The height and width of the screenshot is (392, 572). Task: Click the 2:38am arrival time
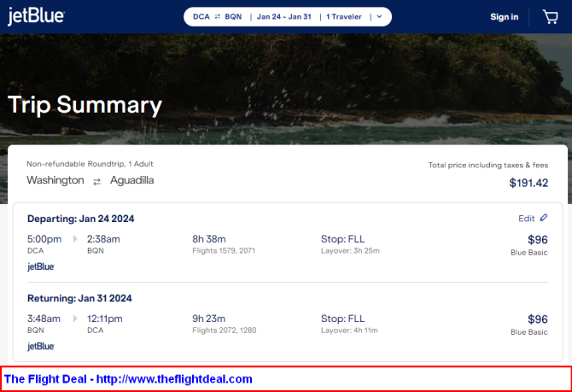(x=103, y=239)
